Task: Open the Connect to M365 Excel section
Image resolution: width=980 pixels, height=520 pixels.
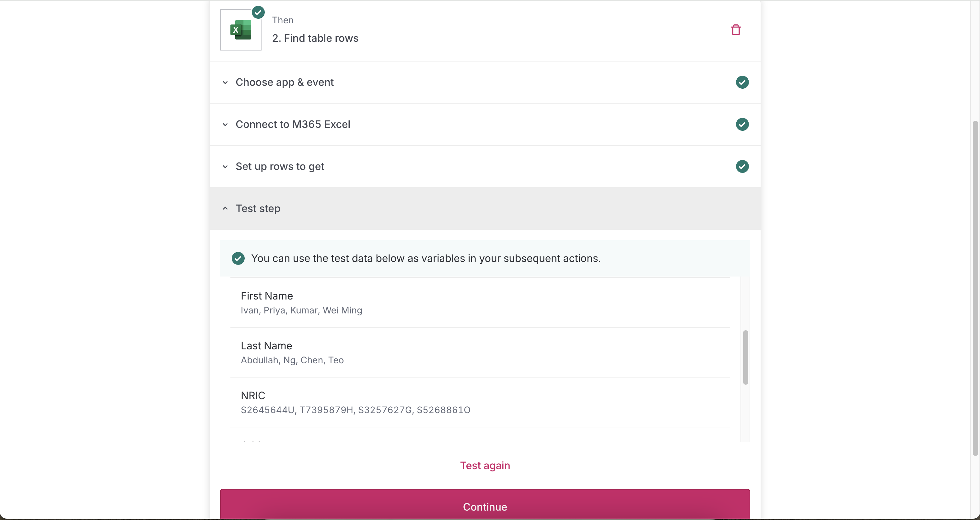Action: [293, 124]
